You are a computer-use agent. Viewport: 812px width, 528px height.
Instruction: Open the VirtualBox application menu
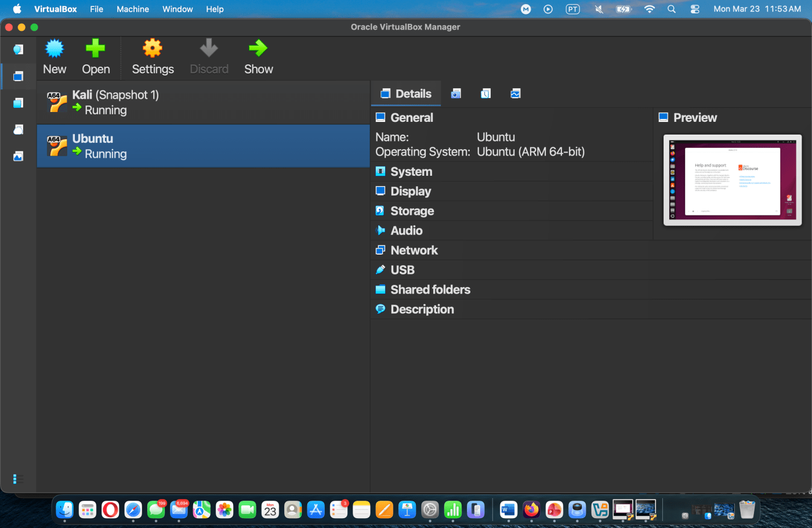56,9
